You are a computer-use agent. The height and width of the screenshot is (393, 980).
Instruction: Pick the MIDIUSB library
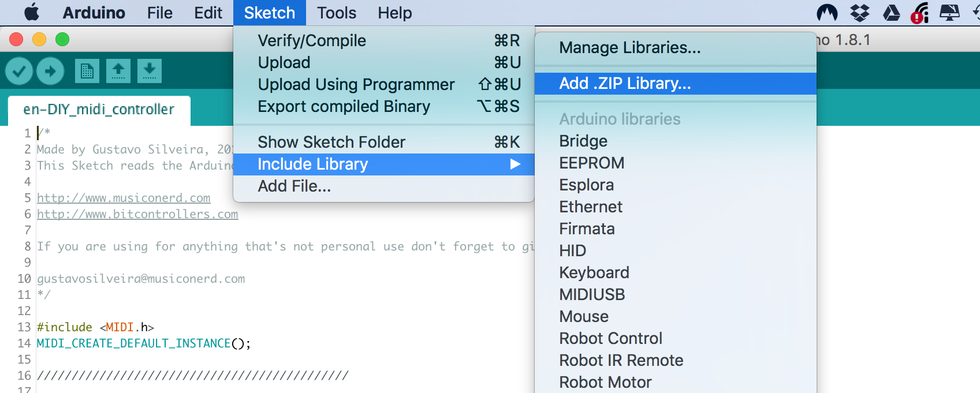click(x=592, y=295)
